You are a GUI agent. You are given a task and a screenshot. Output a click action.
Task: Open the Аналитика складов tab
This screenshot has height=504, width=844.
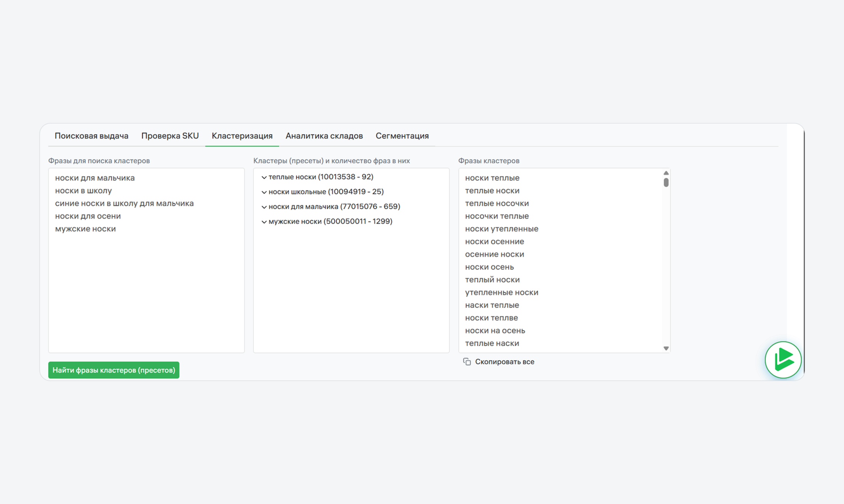324,135
